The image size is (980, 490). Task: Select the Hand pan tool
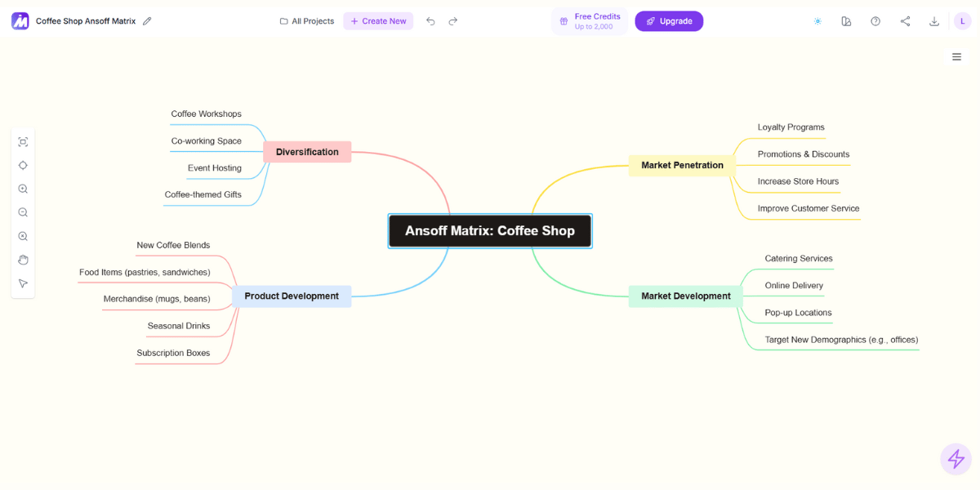[x=23, y=260]
